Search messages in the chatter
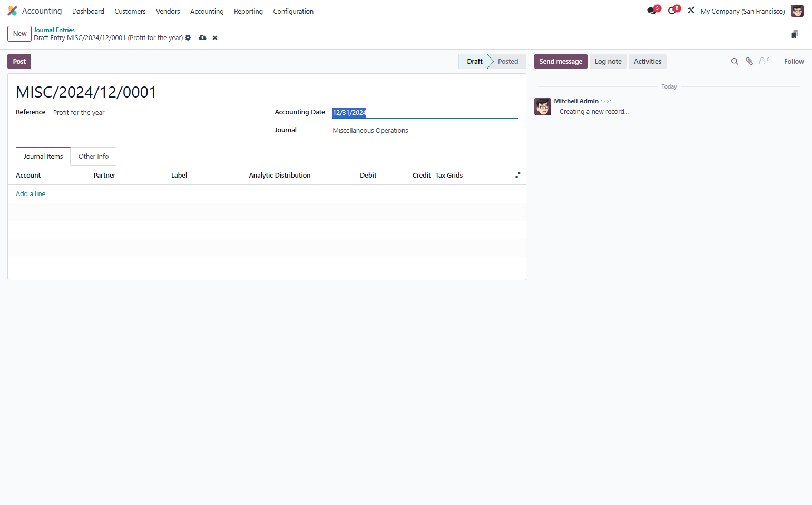Screen dimensions: 812x505 pos(735,62)
